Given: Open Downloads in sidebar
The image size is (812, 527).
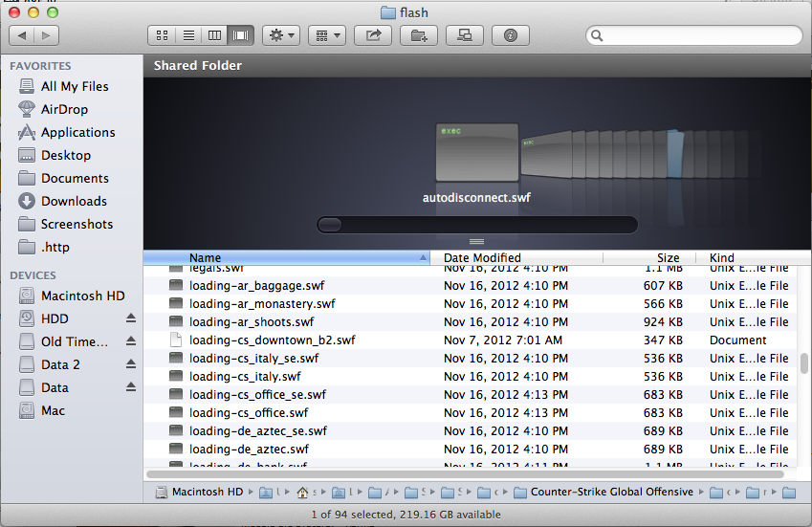Looking at the screenshot, I should 72,201.
